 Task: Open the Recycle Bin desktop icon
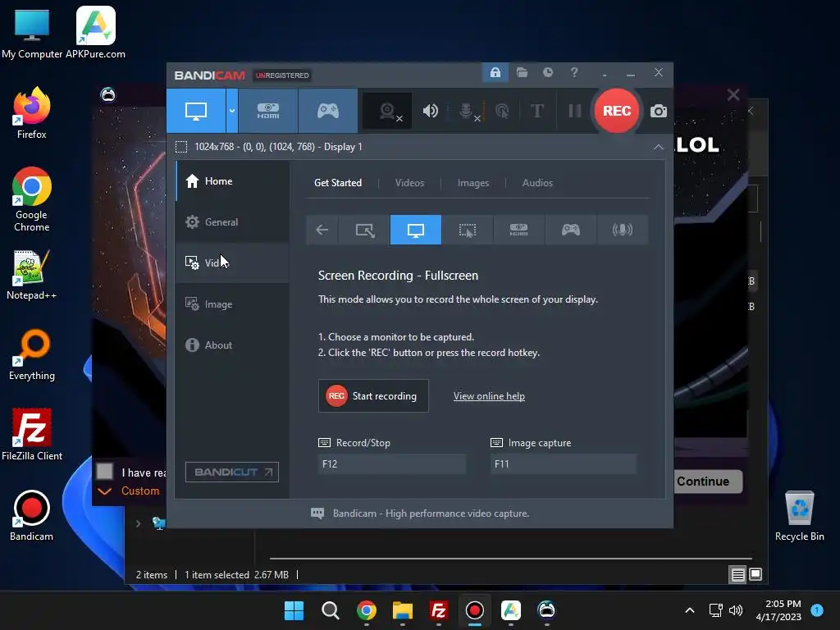pos(799,515)
